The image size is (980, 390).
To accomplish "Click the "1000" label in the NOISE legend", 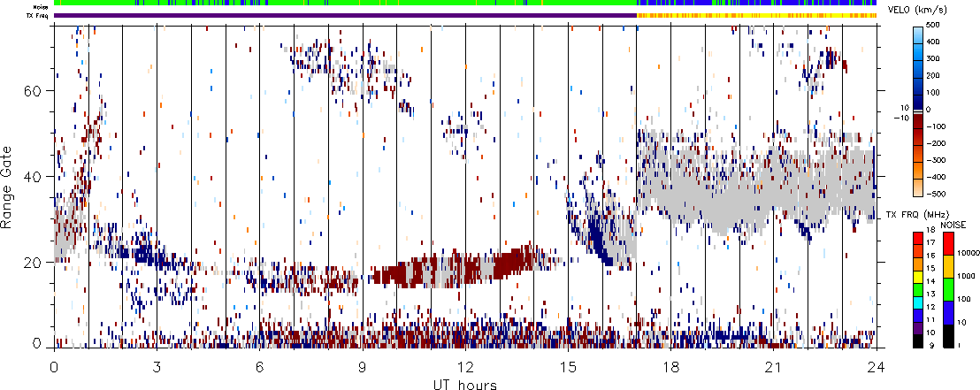I will pos(966,276).
